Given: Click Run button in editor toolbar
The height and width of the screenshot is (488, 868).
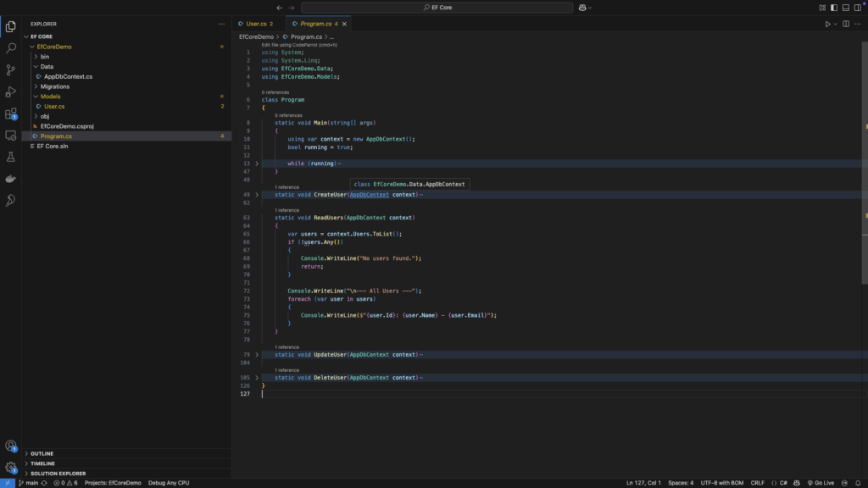Looking at the screenshot, I should (827, 24).
